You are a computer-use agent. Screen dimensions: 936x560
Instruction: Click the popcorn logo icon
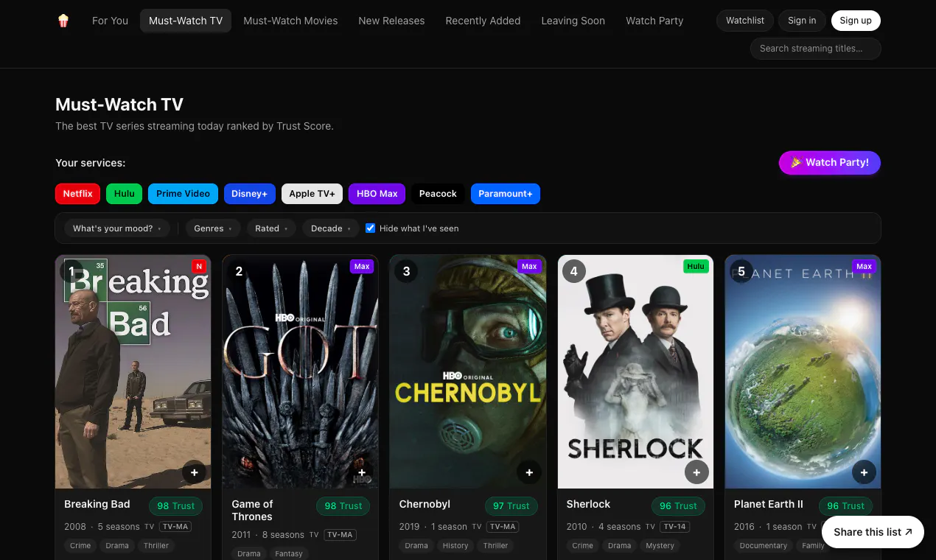coord(63,21)
